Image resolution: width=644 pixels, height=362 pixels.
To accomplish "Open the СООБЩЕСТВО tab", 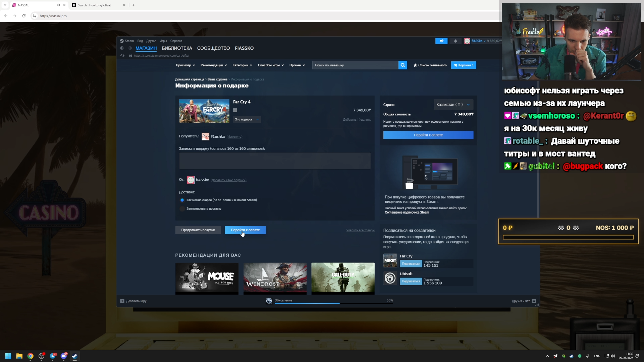I will click(x=213, y=48).
